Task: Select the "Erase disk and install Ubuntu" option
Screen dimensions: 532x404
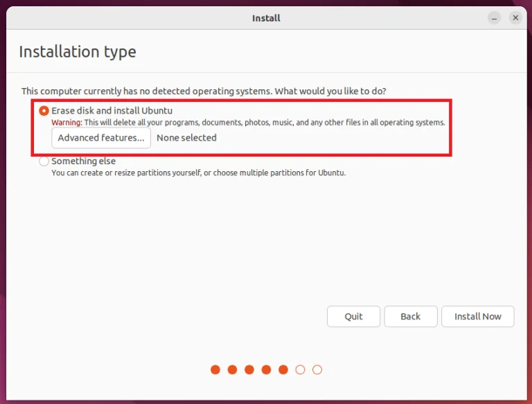Action: (x=44, y=111)
